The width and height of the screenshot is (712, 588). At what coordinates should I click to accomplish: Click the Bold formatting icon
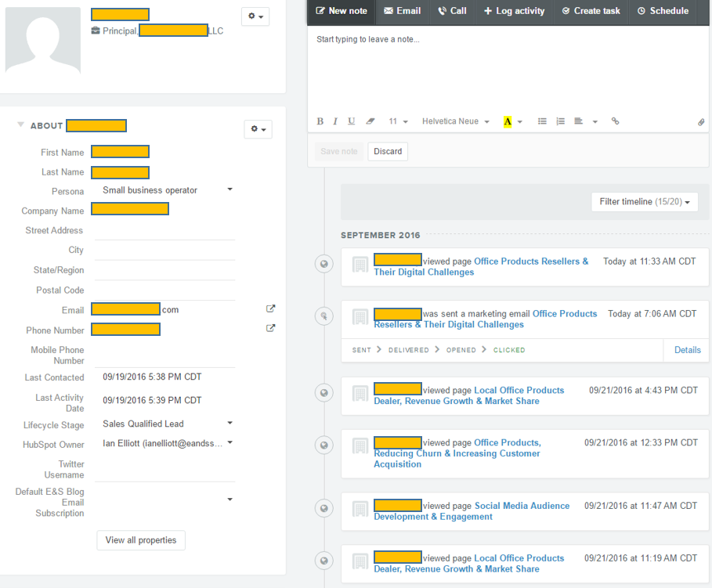click(x=320, y=121)
